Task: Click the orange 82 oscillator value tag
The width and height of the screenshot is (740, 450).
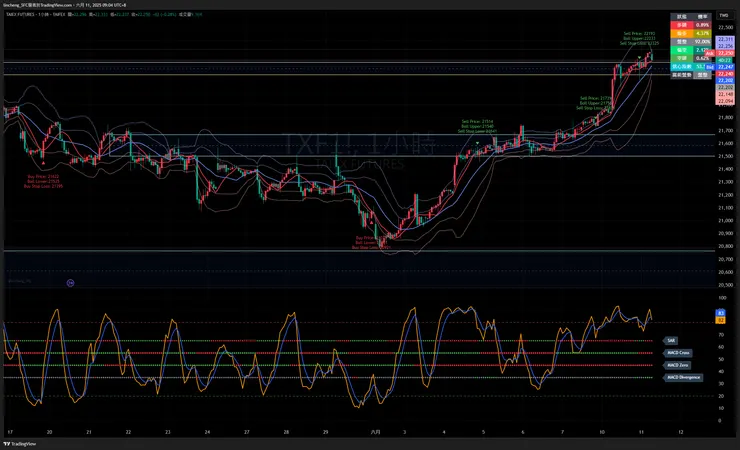Action: tap(721, 320)
